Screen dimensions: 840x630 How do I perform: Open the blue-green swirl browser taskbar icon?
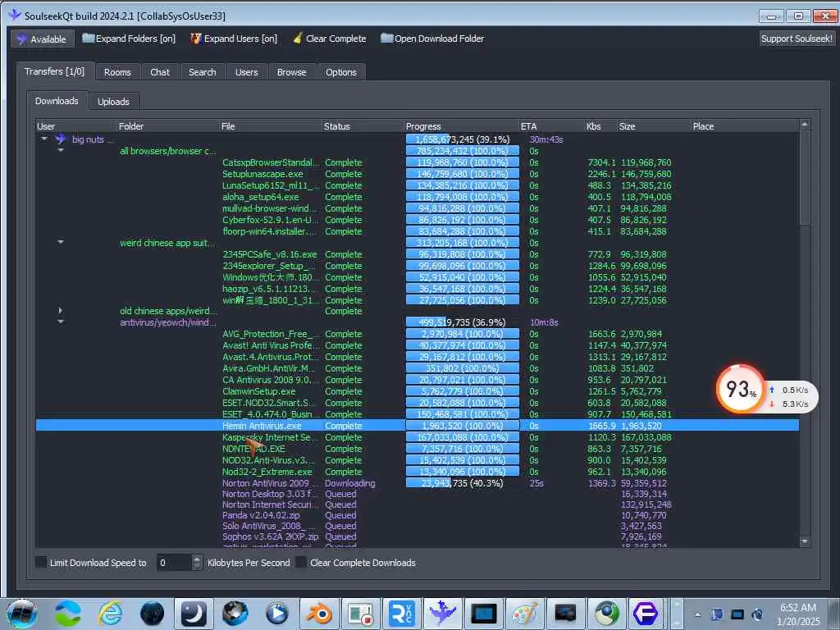click(67, 614)
